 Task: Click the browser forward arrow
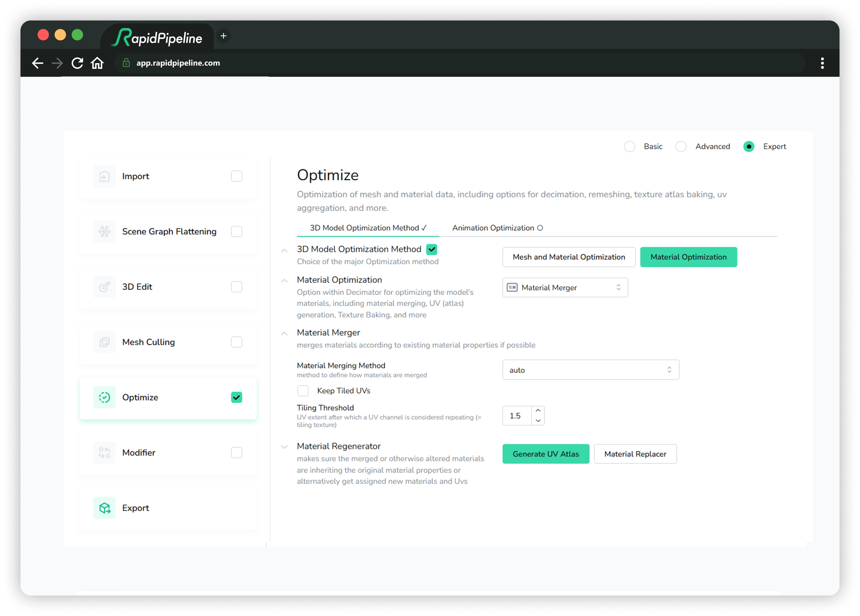point(57,63)
